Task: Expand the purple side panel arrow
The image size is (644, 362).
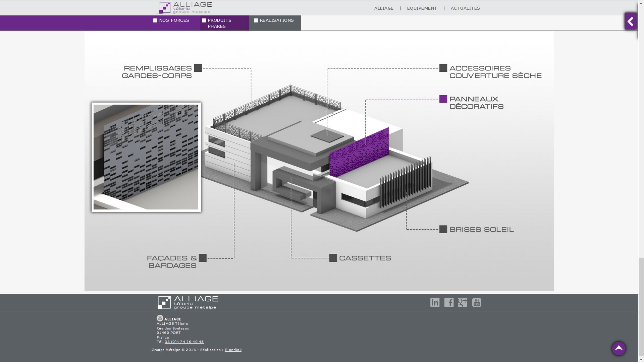Action: pyautogui.click(x=631, y=21)
